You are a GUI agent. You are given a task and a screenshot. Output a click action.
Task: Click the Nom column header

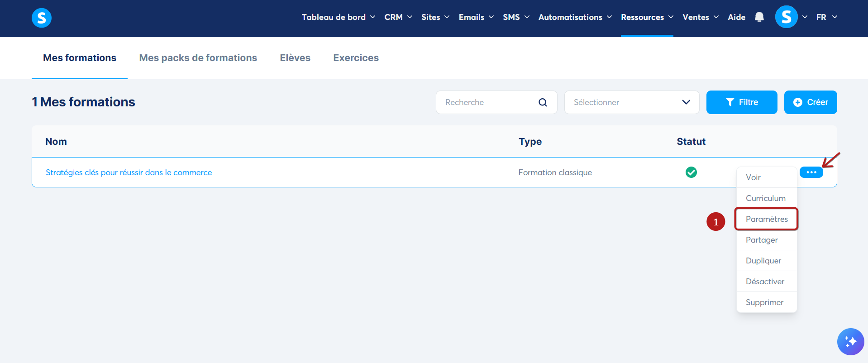(x=56, y=142)
